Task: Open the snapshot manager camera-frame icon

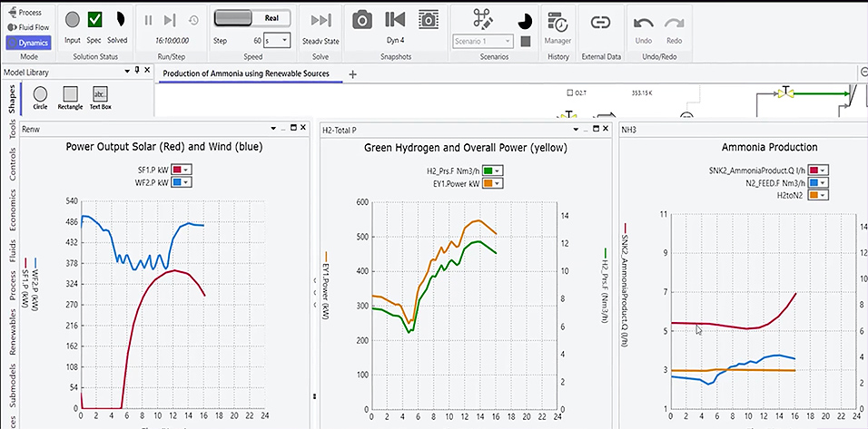Action: click(428, 20)
